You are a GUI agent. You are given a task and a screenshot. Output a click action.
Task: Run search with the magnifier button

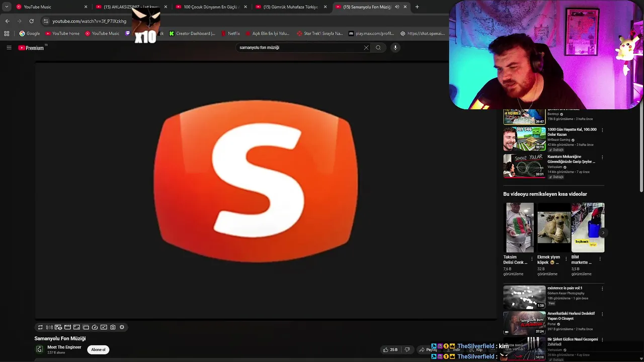(378, 48)
